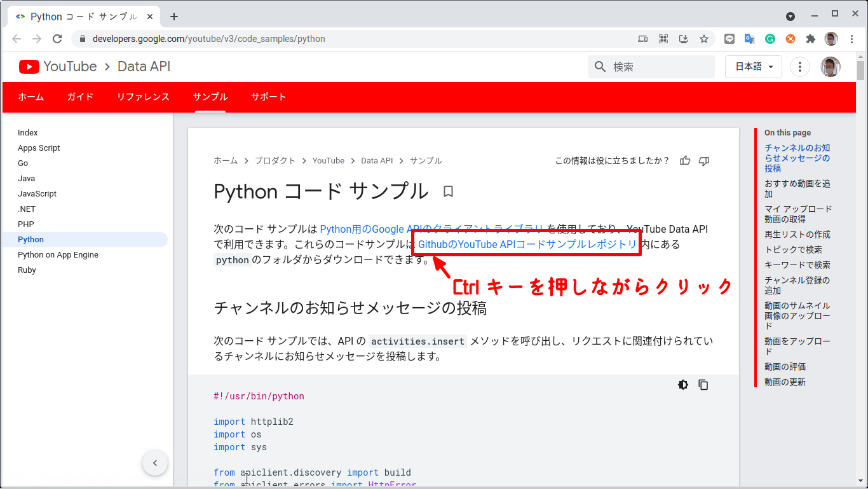Switch to the ガイド tab
This screenshot has width=868, height=489.
coord(79,97)
